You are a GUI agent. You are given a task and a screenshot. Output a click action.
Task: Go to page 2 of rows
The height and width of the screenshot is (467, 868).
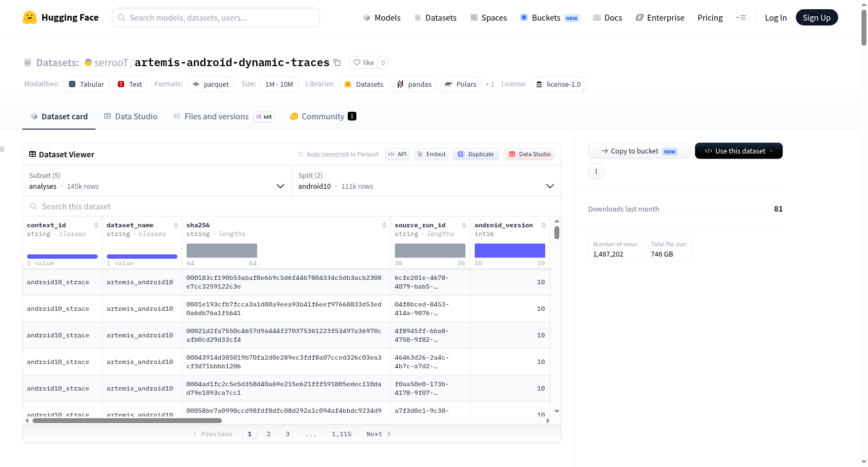coord(269,434)
